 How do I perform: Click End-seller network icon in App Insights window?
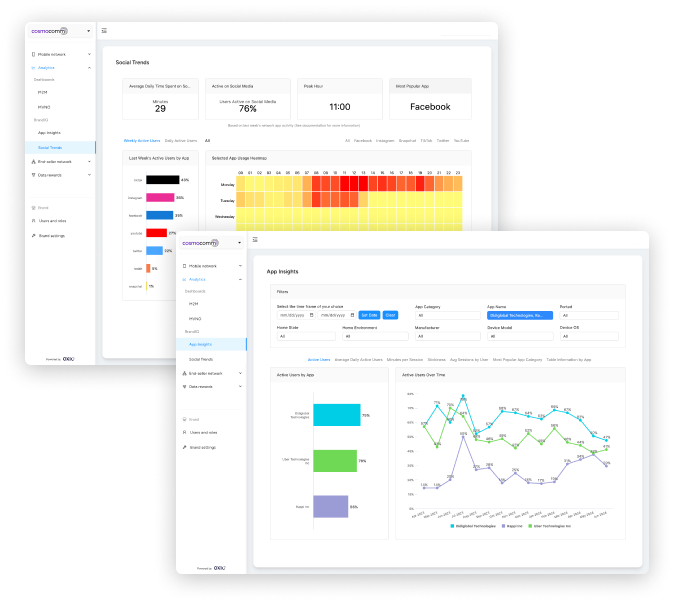184,373
